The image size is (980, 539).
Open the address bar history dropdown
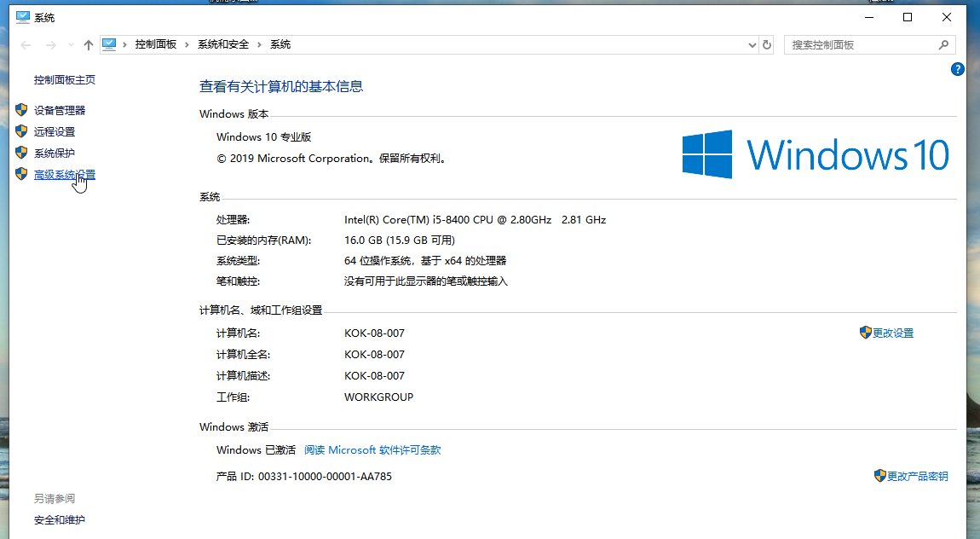tap(752, 45)
